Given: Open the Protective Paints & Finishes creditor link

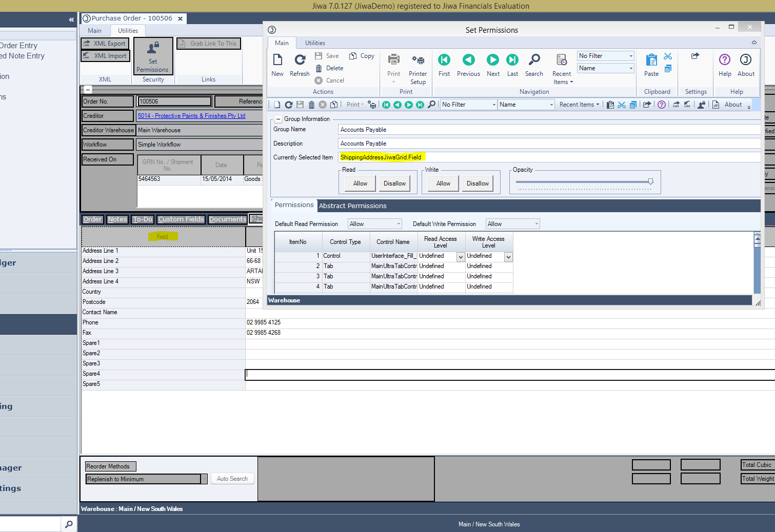Looking at the screenshot, I should point(191,116).
